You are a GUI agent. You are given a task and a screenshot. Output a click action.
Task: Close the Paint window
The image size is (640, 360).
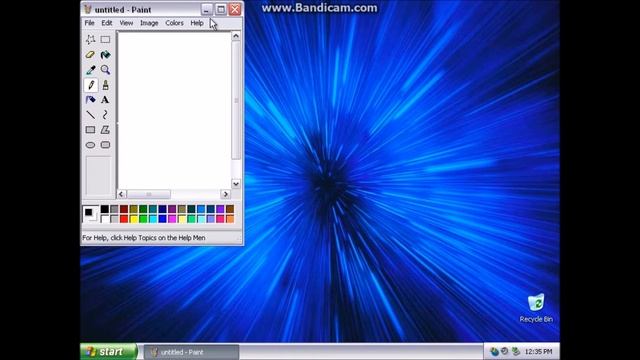pos(235,9)
